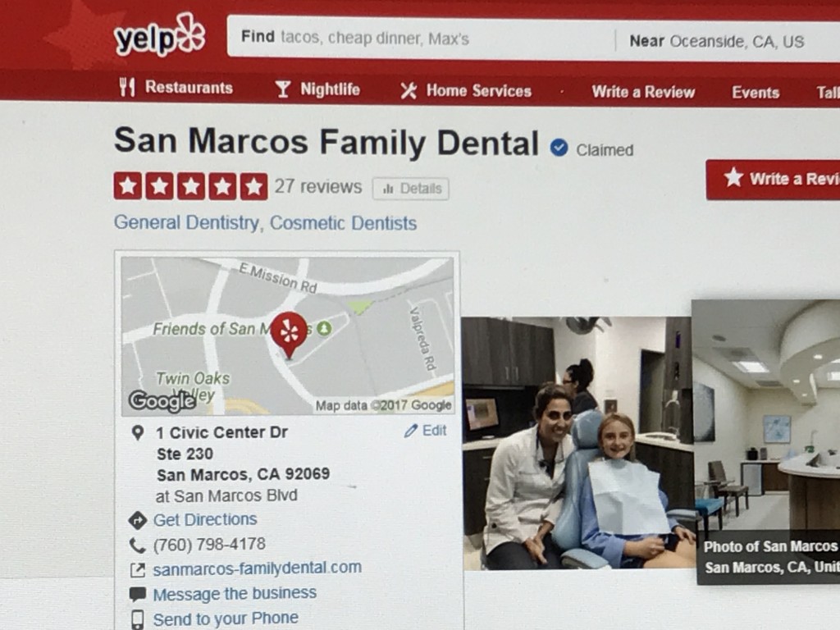Click the Find search input field
This screenshot has height=630, width=840.
[421, 38]
